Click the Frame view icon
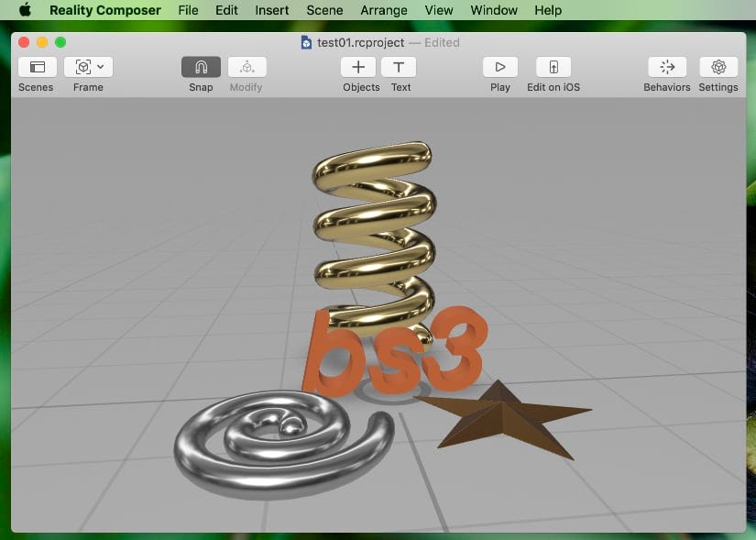756x540 pixels. [83, 67]
